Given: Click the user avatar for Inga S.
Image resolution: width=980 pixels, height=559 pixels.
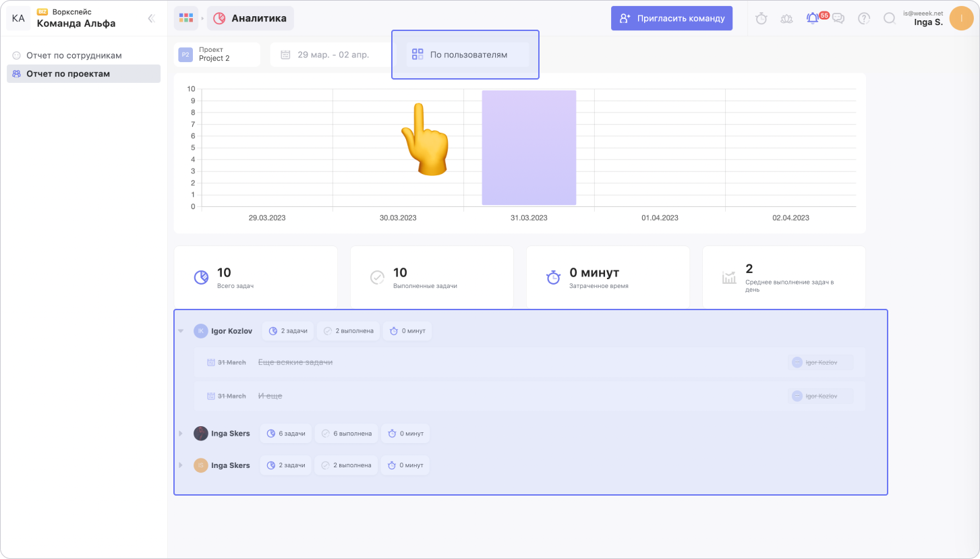Looking at the screenshot, I should pos(960,19).
